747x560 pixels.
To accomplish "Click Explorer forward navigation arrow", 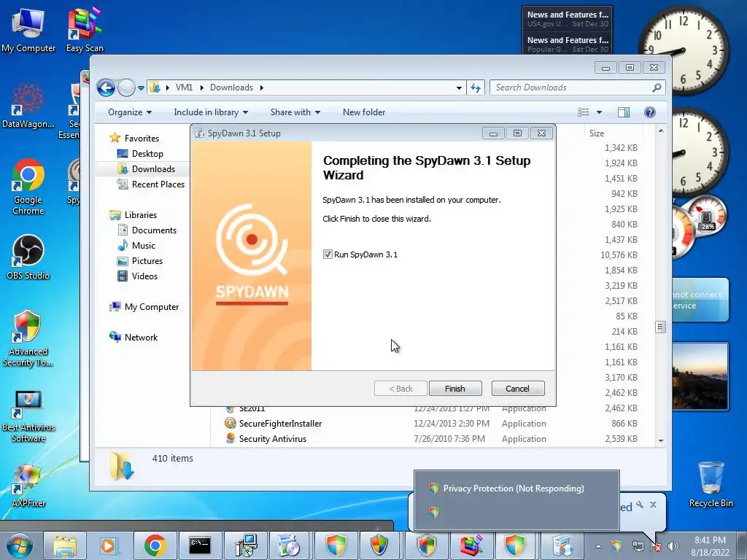I will 126,87.
